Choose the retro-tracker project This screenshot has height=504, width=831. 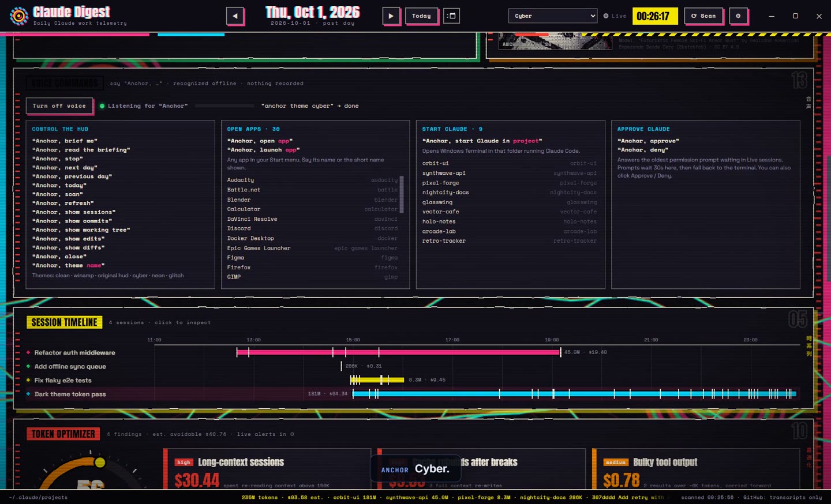(x=510, y=241)
